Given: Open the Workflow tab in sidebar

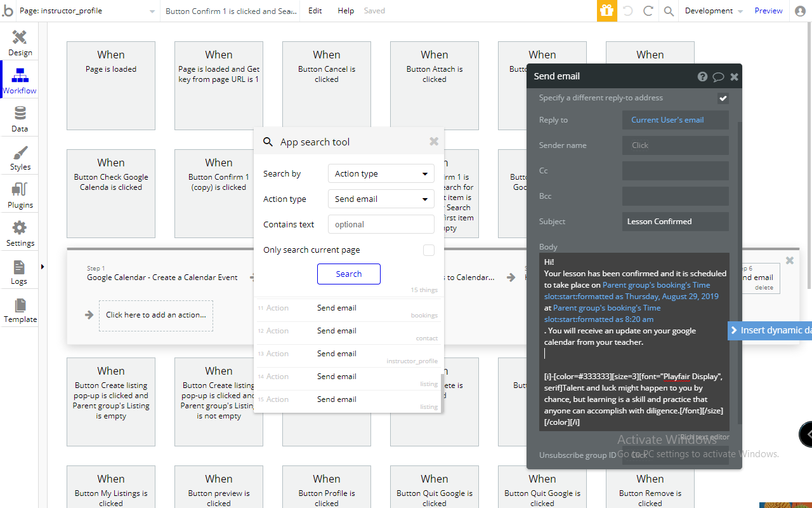Looking at the screenshot, I should [20, 81].
